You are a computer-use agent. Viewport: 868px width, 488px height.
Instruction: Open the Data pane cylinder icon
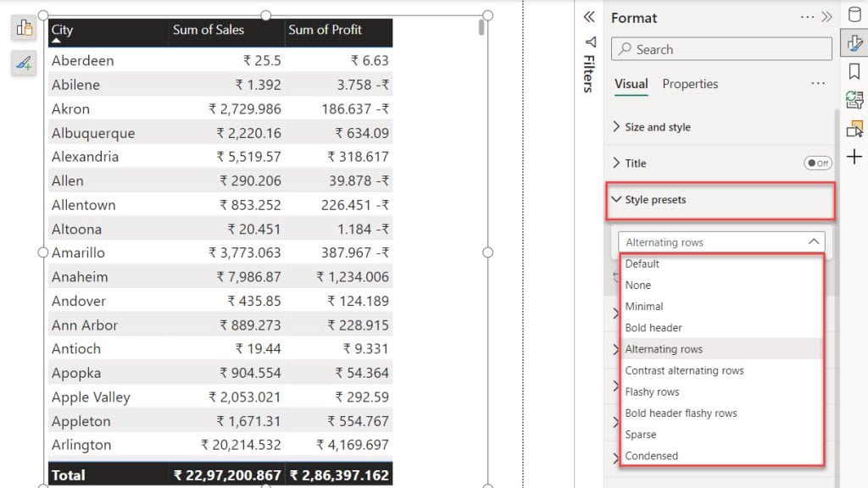(x=854, y=15)
